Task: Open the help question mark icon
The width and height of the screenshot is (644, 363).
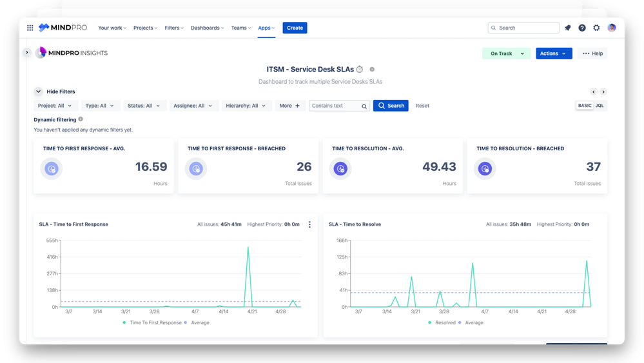Action: click(x=582, y=28)
